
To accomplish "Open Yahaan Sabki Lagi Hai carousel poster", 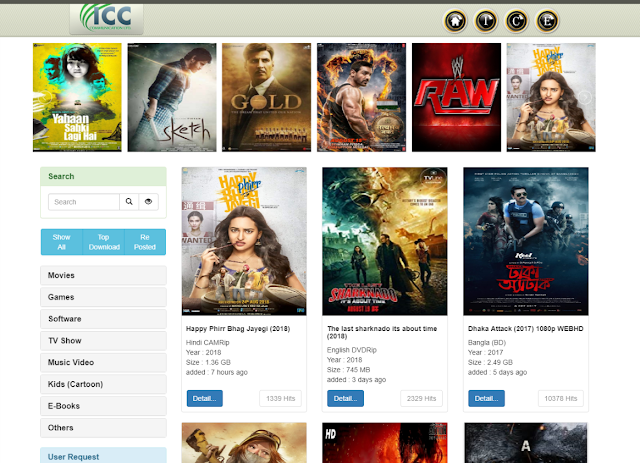I will pos(77,97).
